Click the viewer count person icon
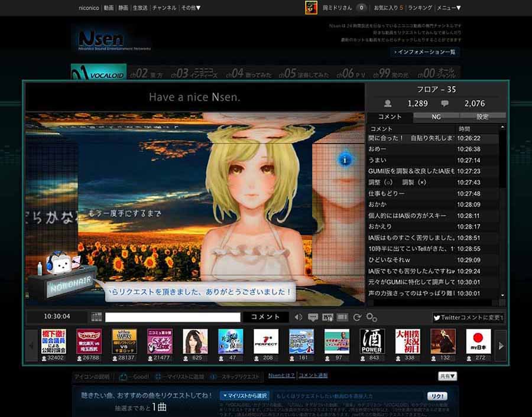The width and height of the screenshot is (532, 417). [x=388, y=103]
